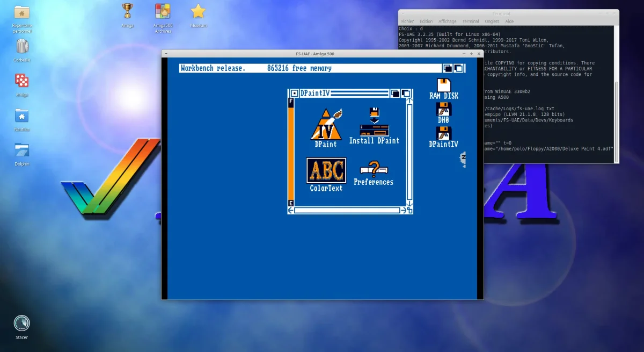This screenshot has height=352, width=644.
Task: Open the Répertoire personnel home folder
Action: click(22, 18)
